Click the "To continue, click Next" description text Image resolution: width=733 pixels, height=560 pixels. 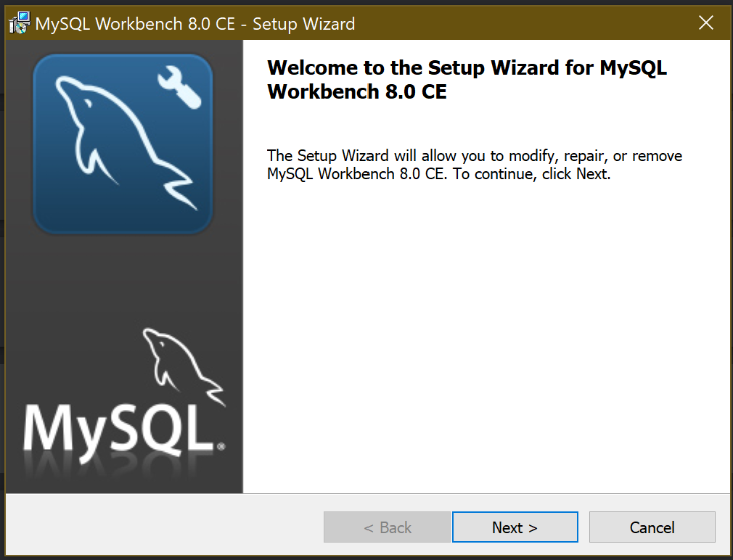pos(531,174)
